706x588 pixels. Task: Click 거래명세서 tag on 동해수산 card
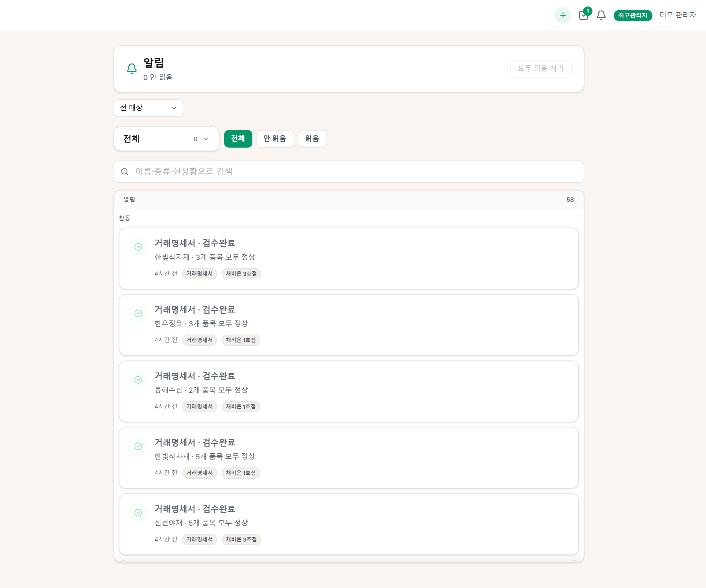click(200, 407)
